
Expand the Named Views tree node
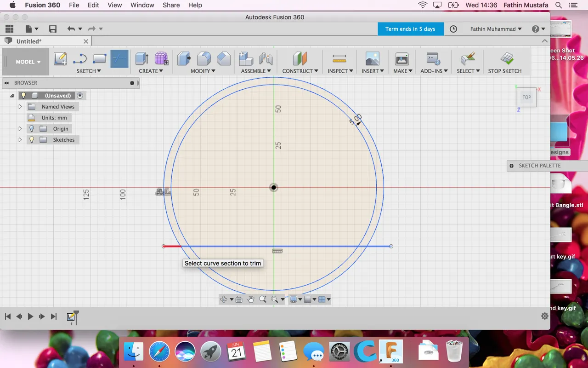click(x=20, y=107)
